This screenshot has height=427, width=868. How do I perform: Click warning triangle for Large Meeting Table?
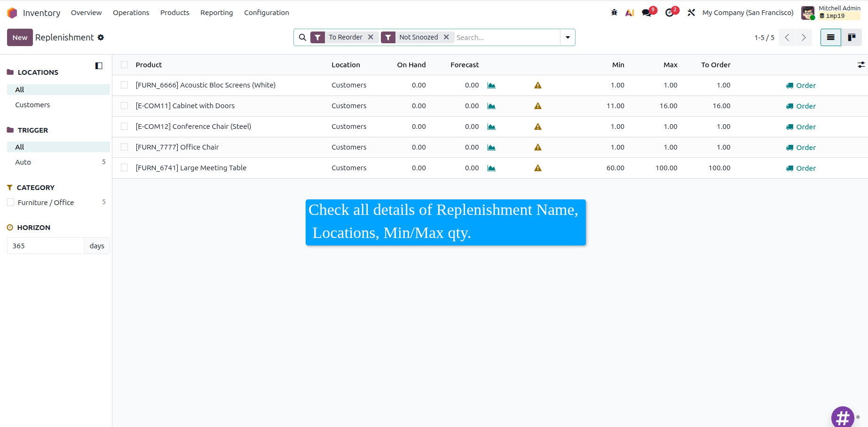click(538, 168)
